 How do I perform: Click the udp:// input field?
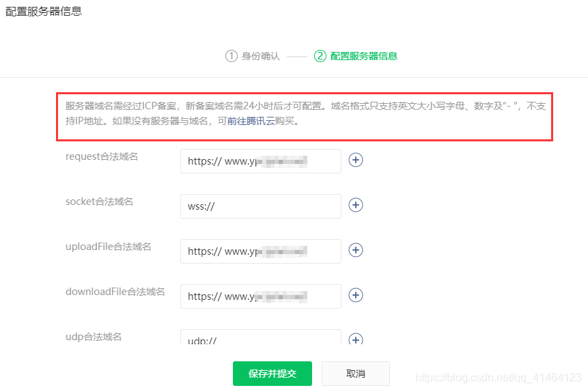261,337
